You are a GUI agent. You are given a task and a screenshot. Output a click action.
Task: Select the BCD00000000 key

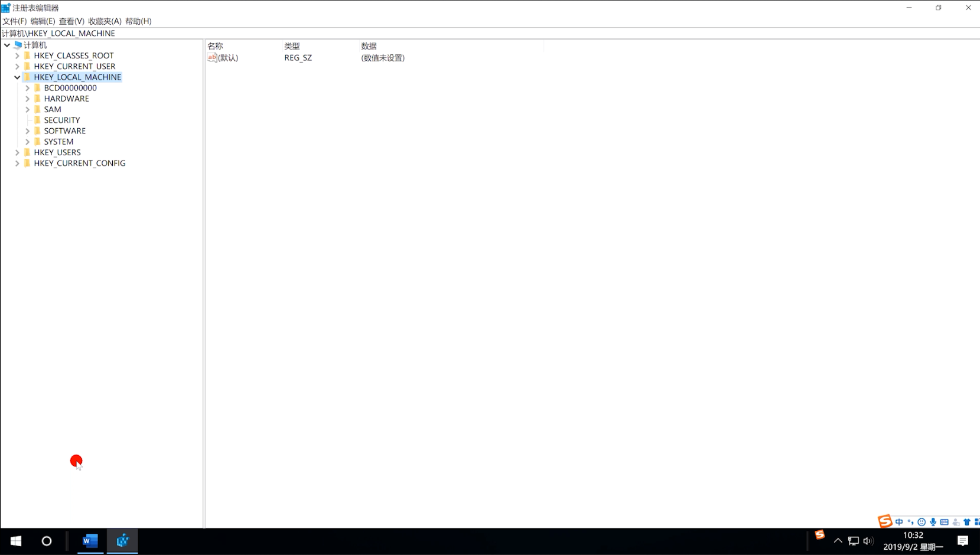[70, 88]
